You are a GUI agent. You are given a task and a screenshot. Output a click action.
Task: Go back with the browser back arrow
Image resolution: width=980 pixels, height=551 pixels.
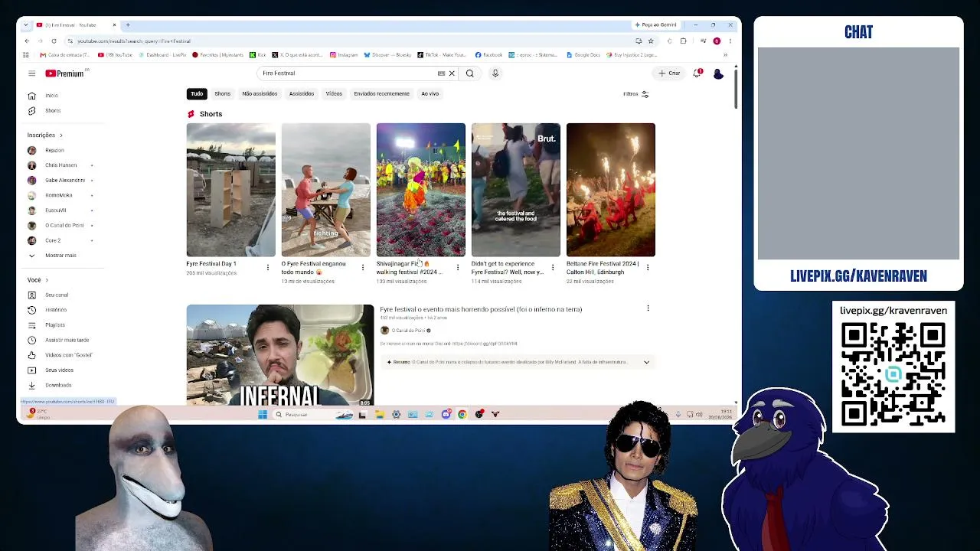27,41
